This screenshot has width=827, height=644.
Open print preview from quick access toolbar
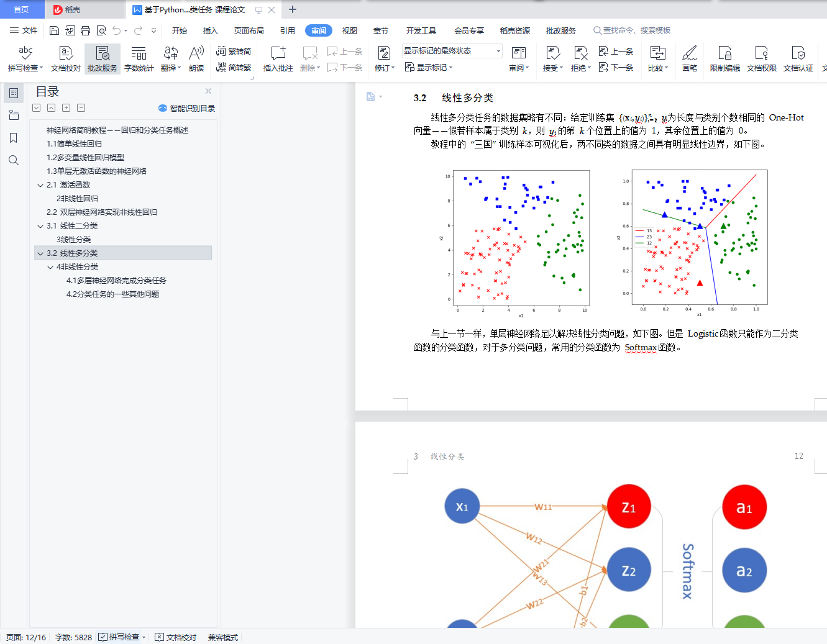(101, 30)
